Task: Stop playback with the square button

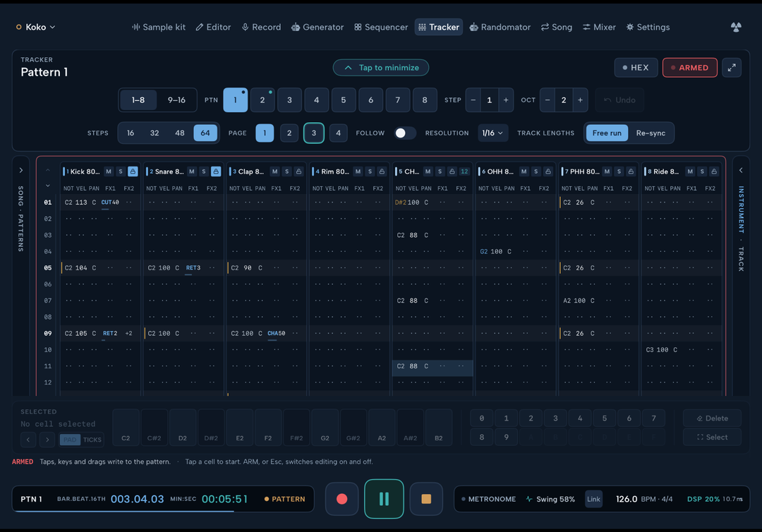Action: [x=426, y=499]
